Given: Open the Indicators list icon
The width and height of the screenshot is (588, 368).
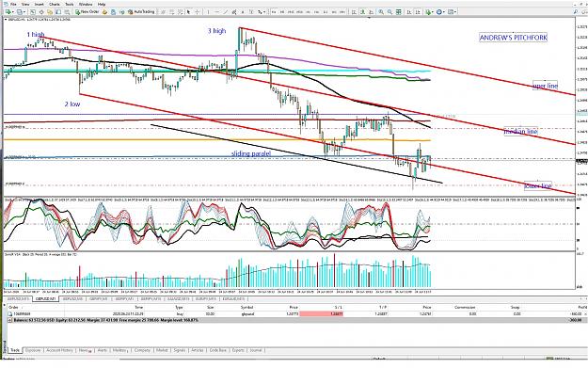Looking at the screenshot, I should pyautogui.click(x=428, y=12).
